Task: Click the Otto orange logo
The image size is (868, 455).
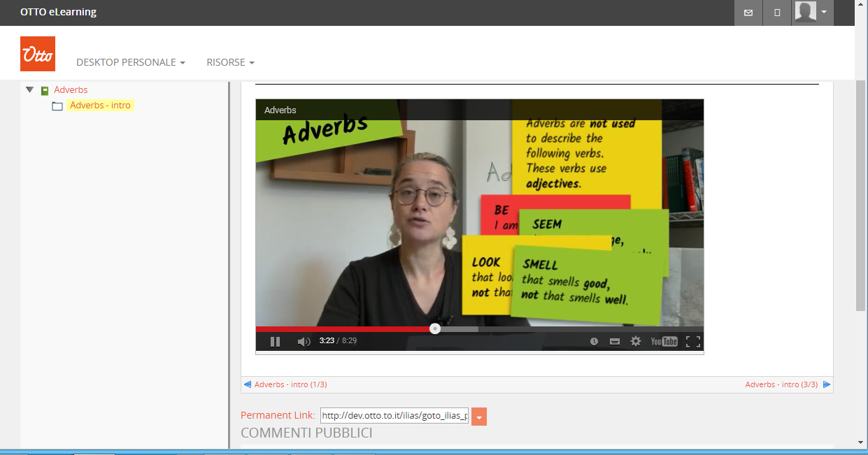Action: (x=38, y=55)
